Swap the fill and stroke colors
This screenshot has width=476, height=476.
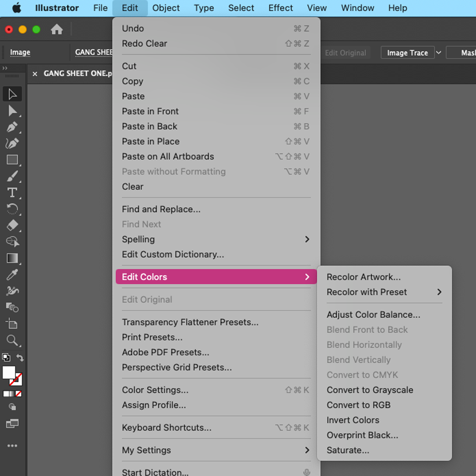[x=20, y=358]
